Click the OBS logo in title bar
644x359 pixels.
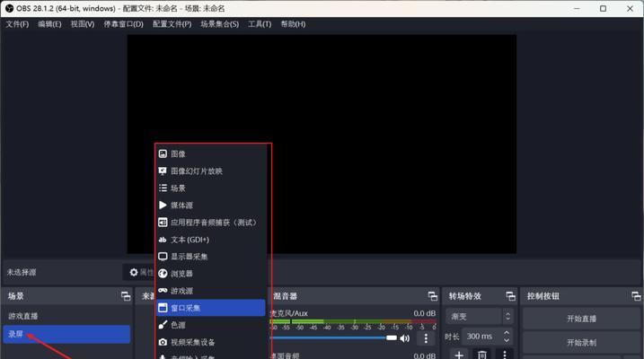tap(9, 8)
